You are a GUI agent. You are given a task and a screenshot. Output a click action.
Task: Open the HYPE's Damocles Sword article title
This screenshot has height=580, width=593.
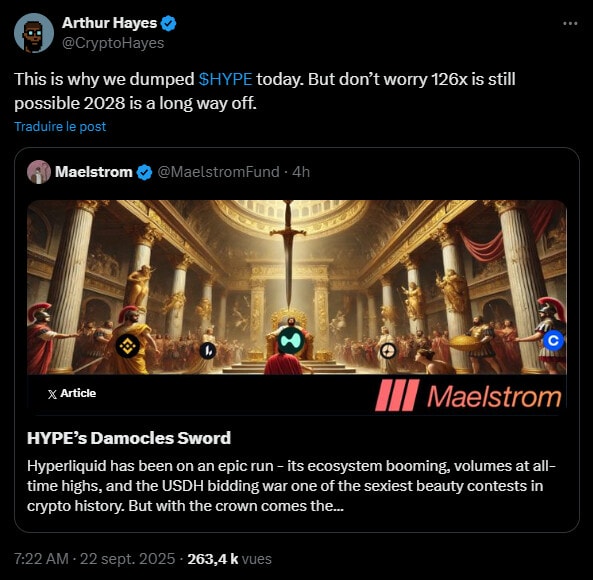point(129,438)
